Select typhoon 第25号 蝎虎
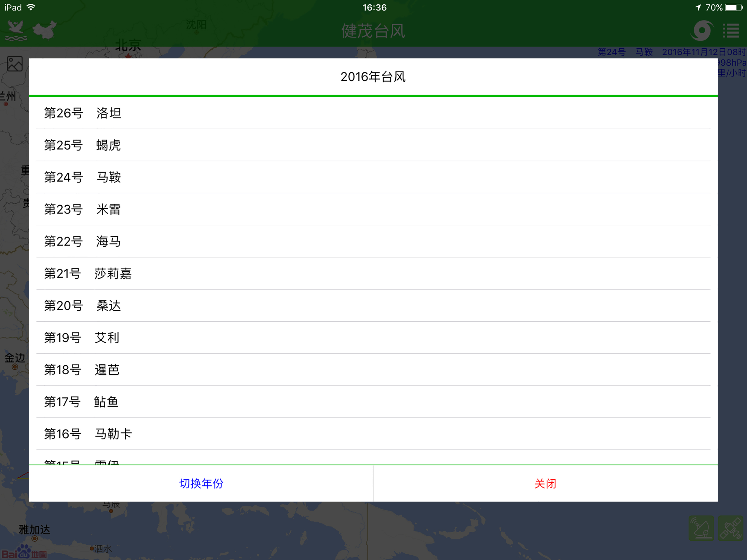The height and width of the screenshot is (560, 747). [373, 145]
